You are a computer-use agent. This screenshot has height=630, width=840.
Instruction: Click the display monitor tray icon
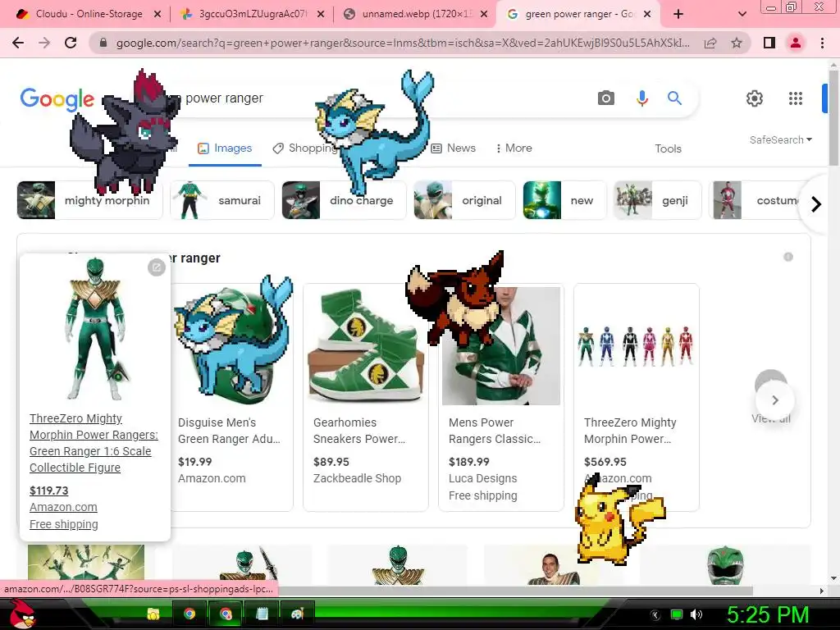click(x=677, y=614)
